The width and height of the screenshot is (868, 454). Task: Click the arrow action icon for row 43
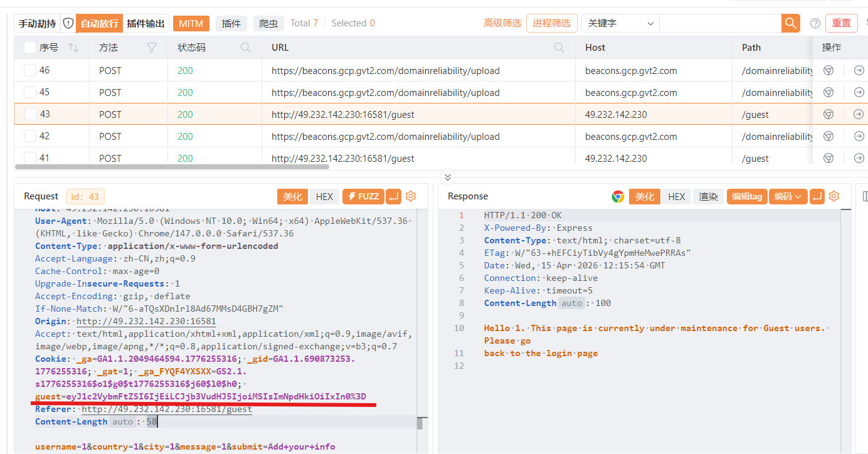click(859, 114)
